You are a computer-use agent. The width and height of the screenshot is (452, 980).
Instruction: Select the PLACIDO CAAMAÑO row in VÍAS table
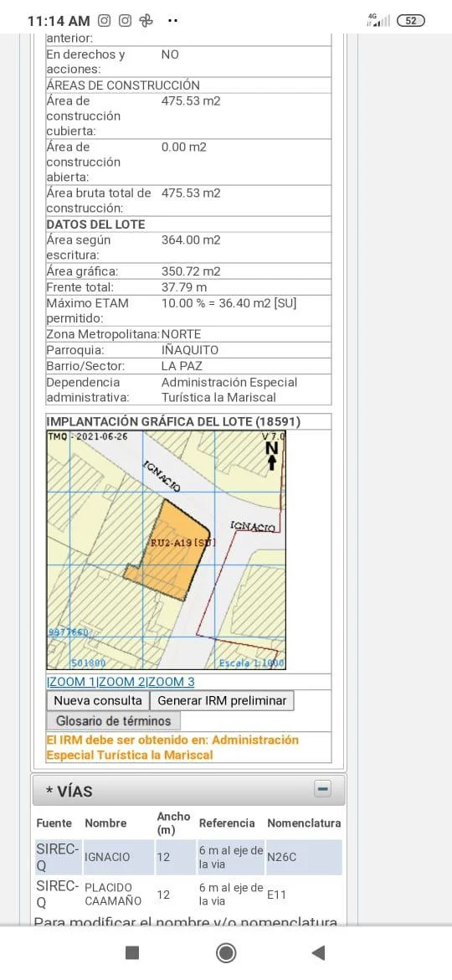pos(188,894)
